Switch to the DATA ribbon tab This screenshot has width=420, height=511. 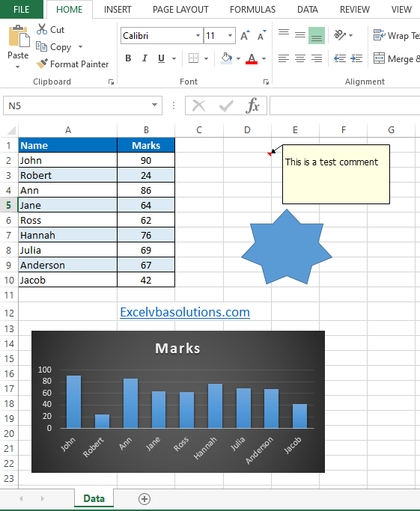click(x=308, y=10)
